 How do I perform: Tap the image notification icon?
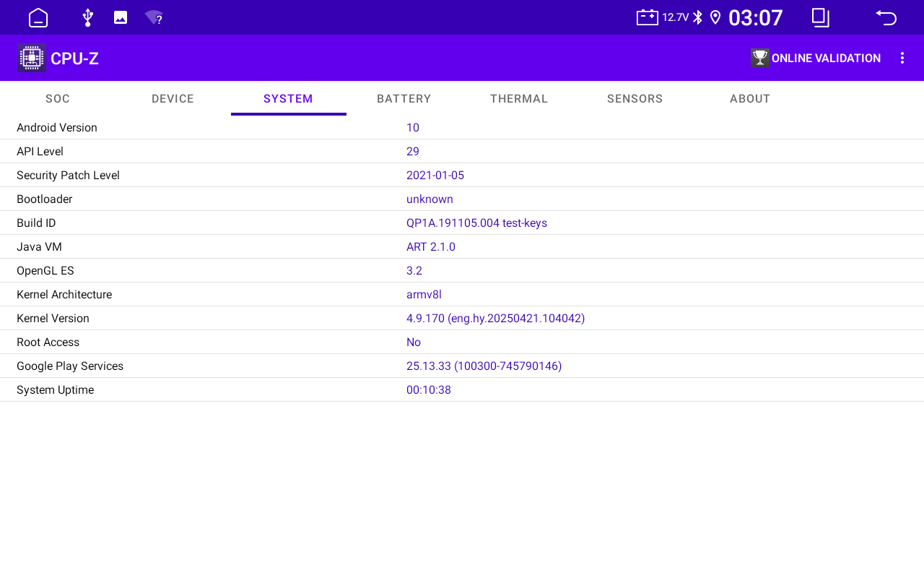click(121, 17)
